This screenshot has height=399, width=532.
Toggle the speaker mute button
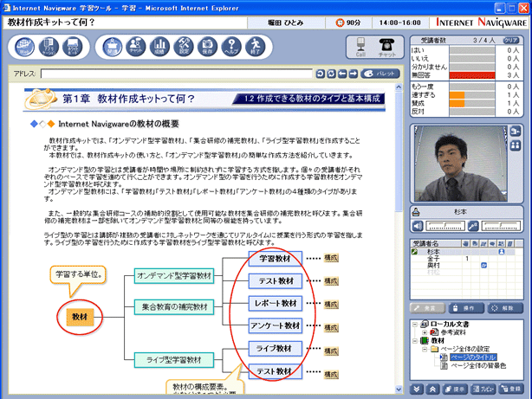[417, 226]
